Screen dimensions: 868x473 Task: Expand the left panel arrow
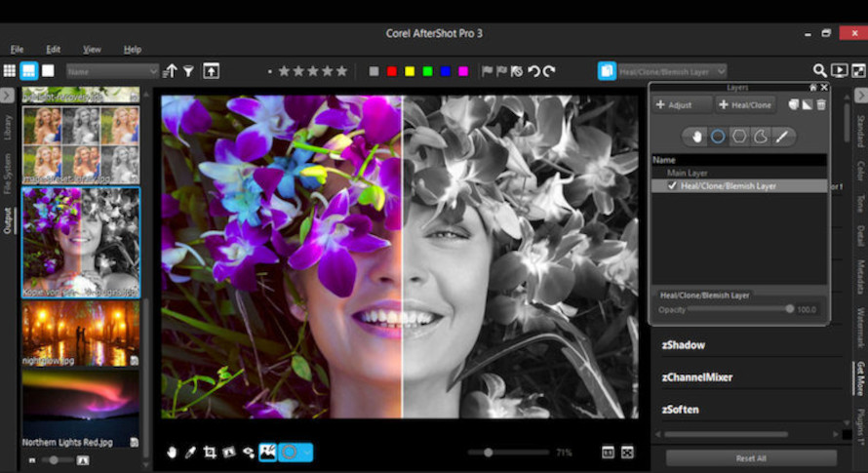(x=7, y=96)
